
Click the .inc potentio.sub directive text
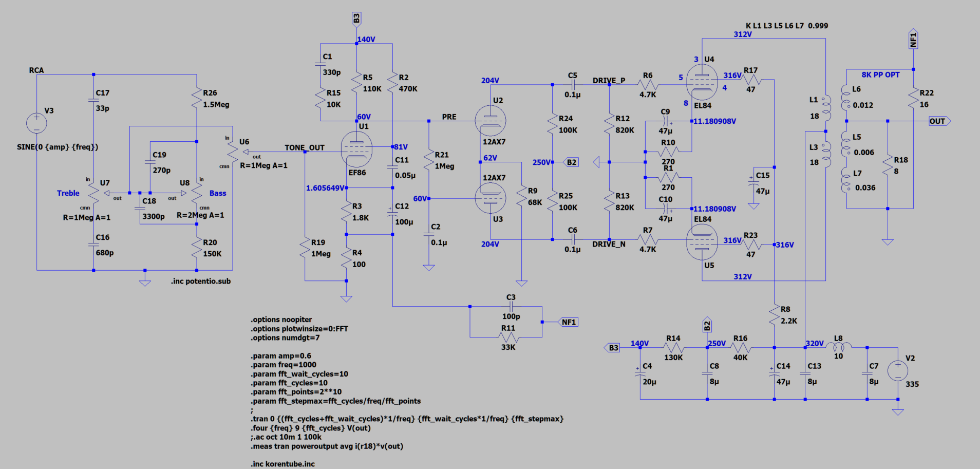[x=201, y=281]
